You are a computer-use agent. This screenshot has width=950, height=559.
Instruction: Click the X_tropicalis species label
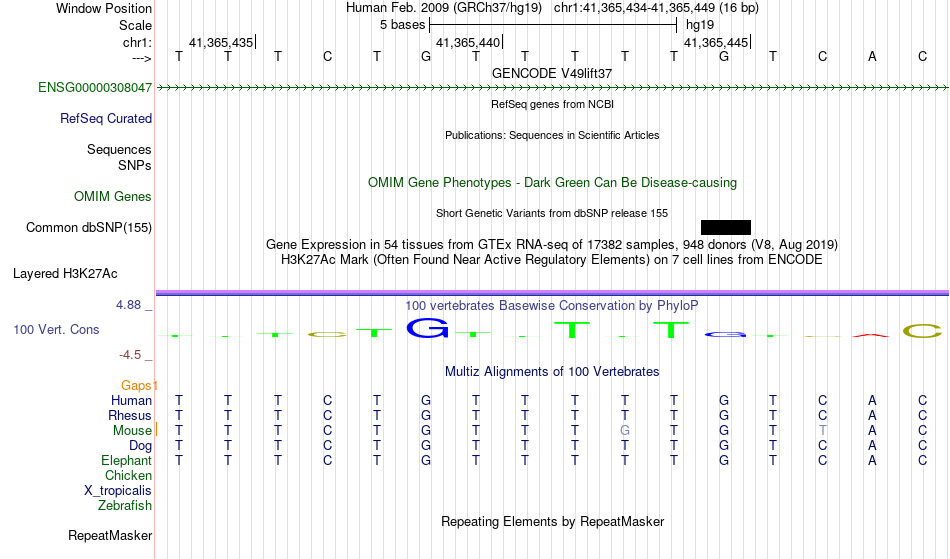[118, 491]
